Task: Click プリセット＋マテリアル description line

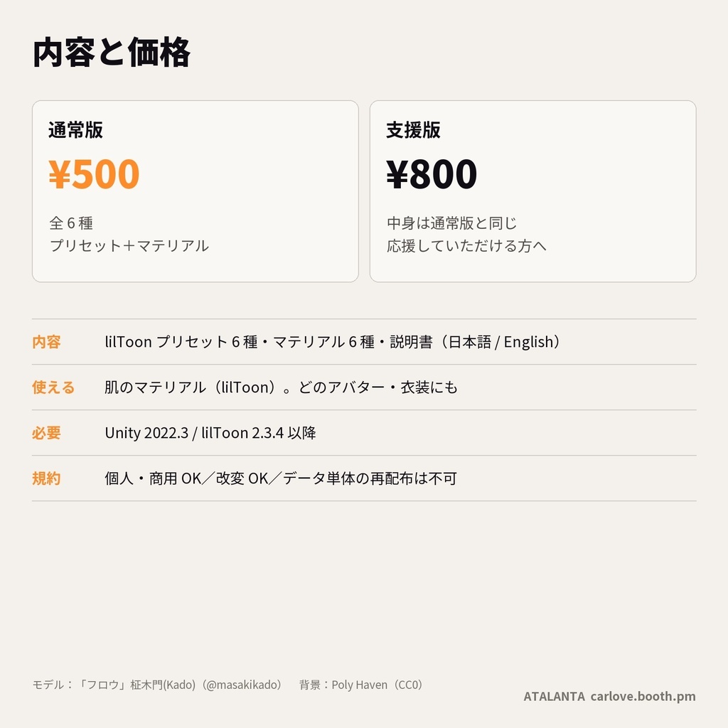Action: click(129, 245)
